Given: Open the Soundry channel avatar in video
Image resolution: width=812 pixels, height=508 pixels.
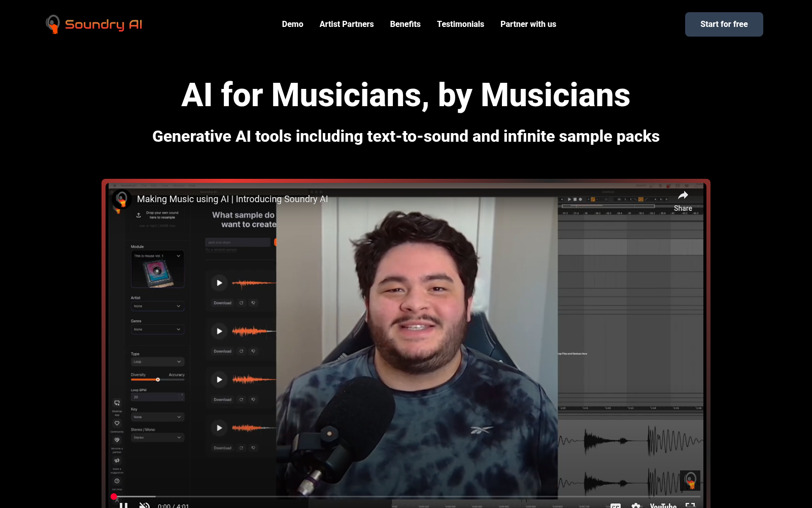Looking at the screenshot, I should point(122,199).
